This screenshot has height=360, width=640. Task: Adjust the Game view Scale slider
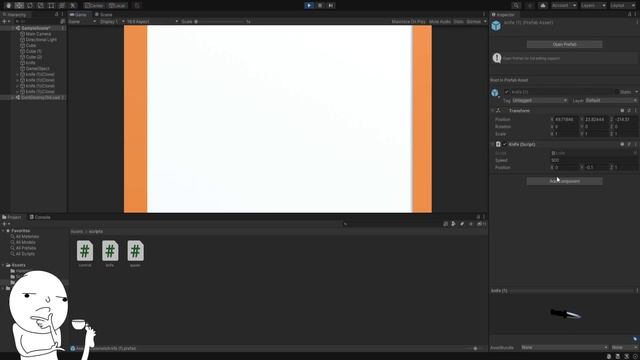(220, 22)
